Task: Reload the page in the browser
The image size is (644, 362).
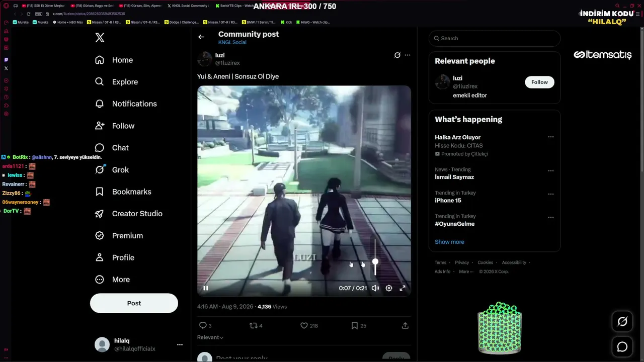Action: click(28, 14)
